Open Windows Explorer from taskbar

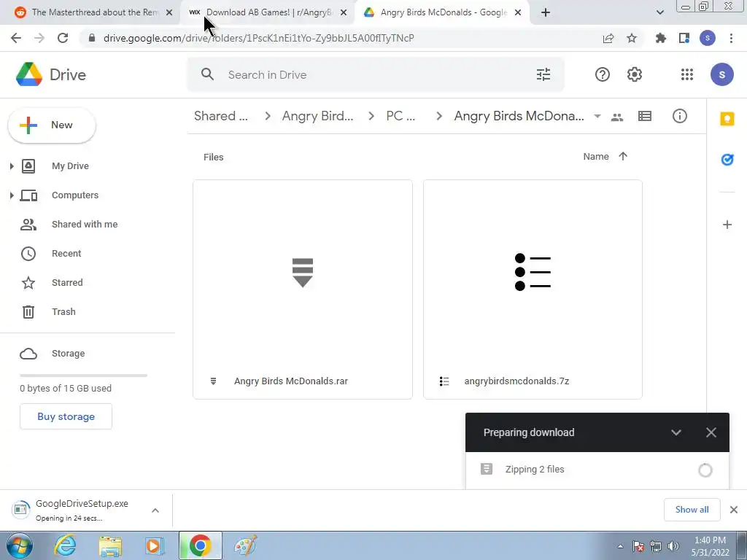coord(110,545)
